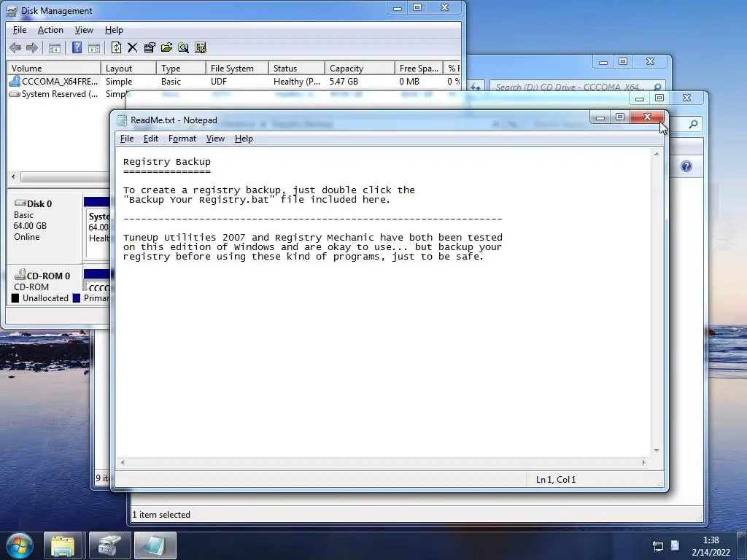Click Notepad horizontal scrollbar right arrow

tap(643, 462)
